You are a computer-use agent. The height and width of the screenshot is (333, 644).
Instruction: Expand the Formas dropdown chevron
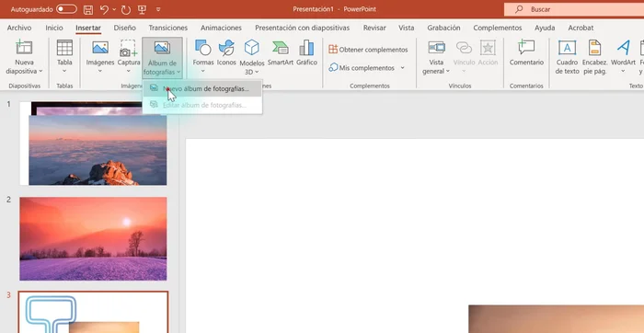[203, 71]
